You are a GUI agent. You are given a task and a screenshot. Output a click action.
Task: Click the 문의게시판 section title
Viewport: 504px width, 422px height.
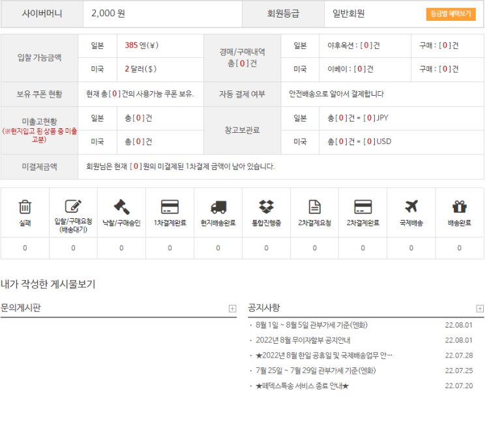tap(21, 308)
